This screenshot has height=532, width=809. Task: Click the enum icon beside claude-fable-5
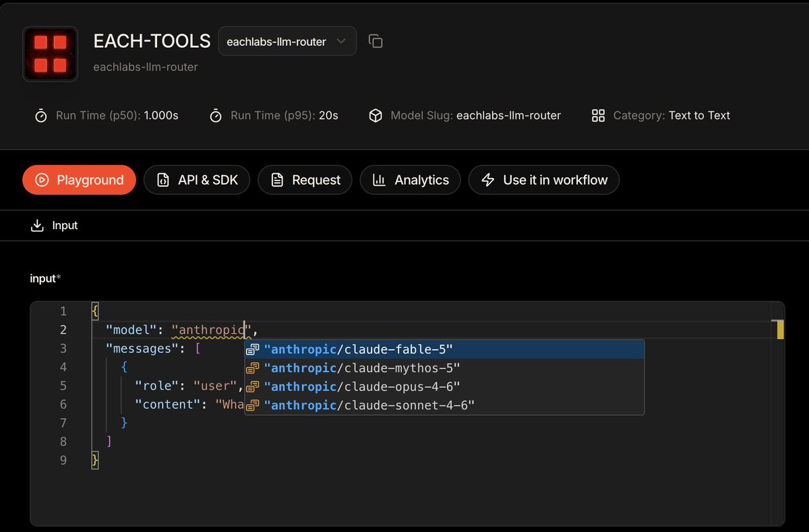point(253,349)
